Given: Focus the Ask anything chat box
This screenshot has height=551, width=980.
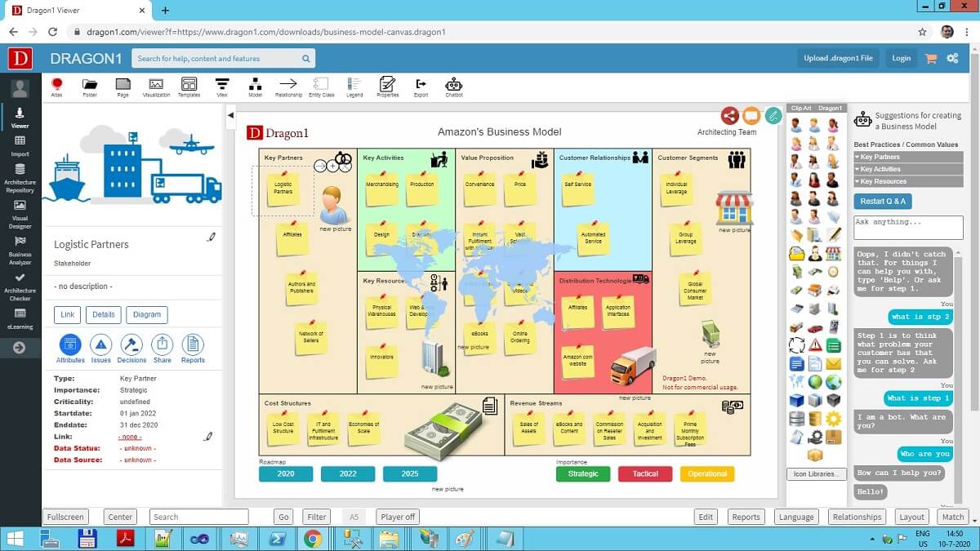Looking at the screenshot, I should (x=908, y=227).
